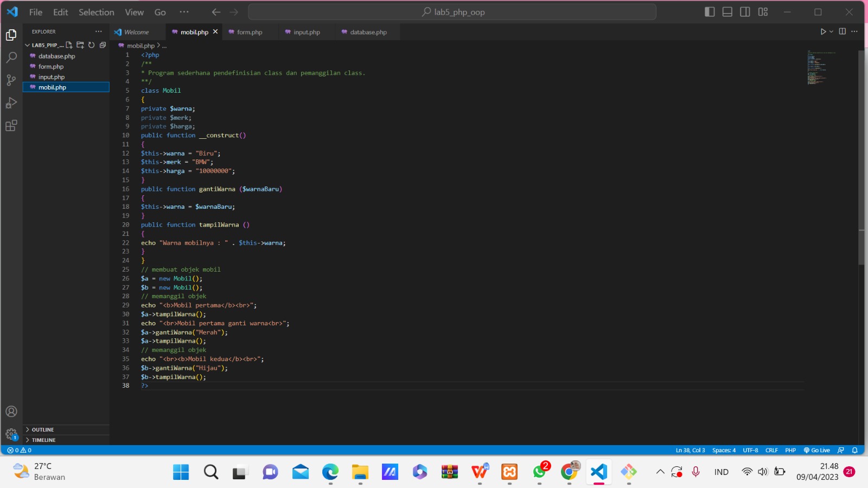868x488 pixels.
Task: Open Manage settings gear icon
Action: tap(11, 434)
